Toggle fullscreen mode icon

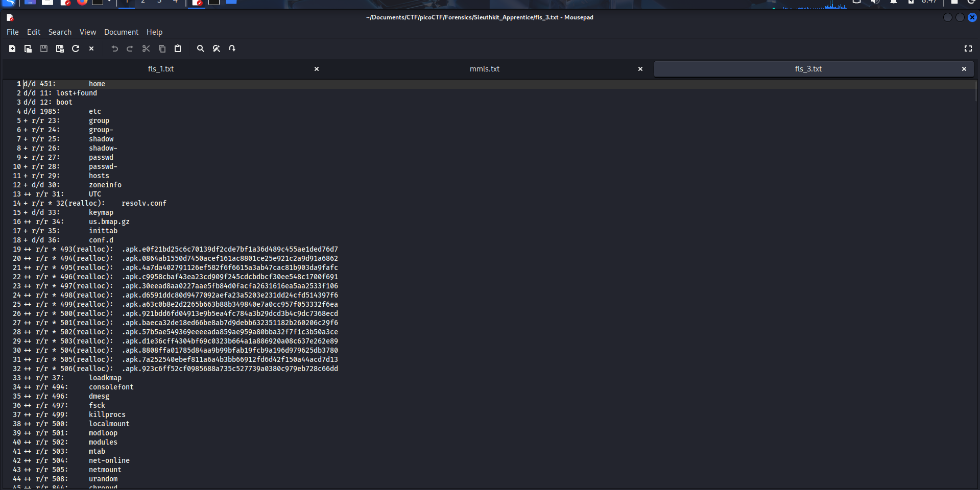(x=968, y=48)
